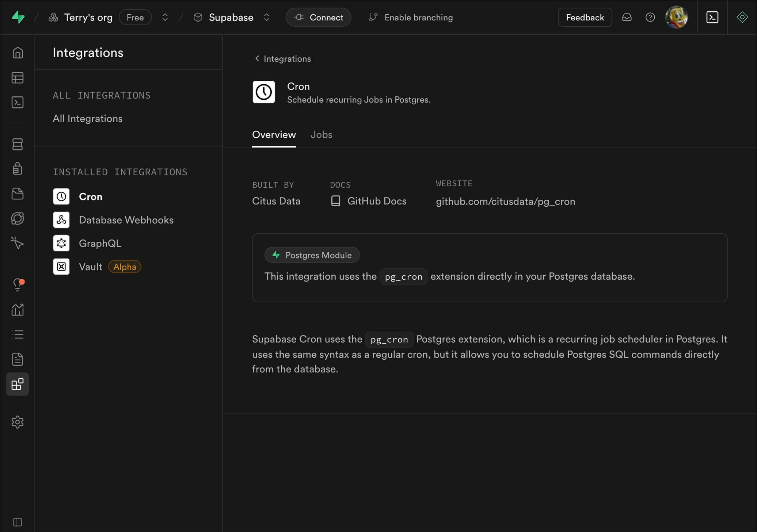Open the AI assistant diamond icon

pos(742,17)
